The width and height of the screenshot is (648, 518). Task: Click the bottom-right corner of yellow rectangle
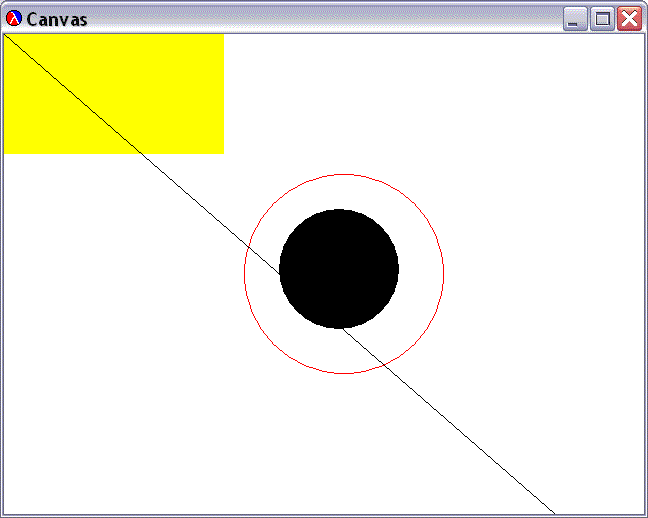pos(222,152)
